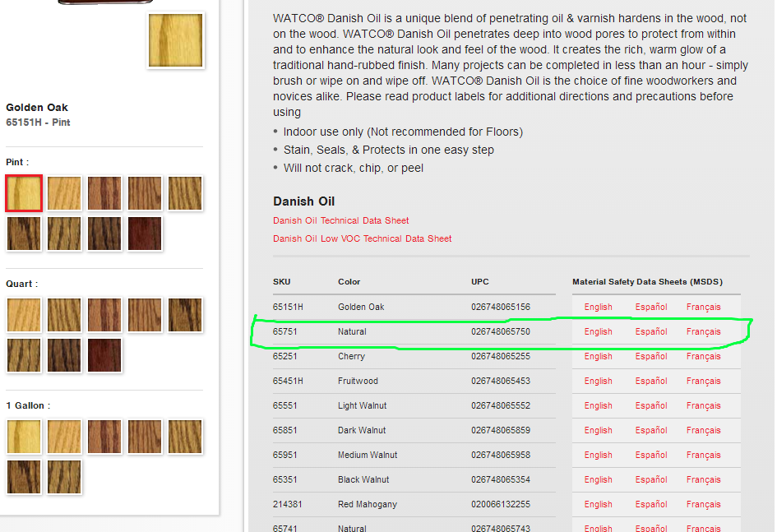Select the first swatch in the 1 Gallon section
This screenshot has height=532, width=777.
[24, 437]
